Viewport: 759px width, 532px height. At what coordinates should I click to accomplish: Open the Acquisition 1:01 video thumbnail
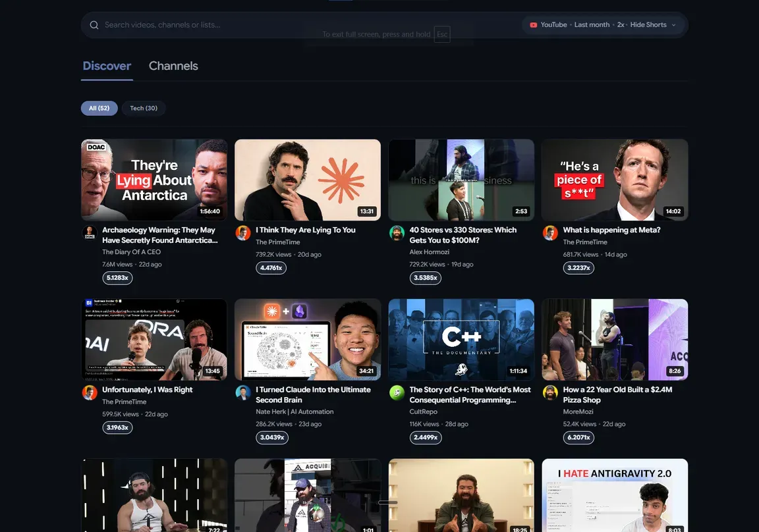click(308, 495)
